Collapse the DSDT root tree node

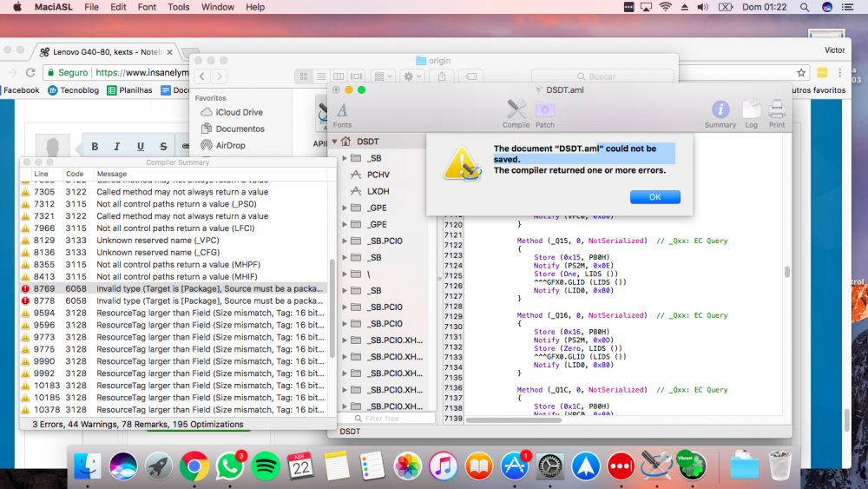(x=335, y=142)
